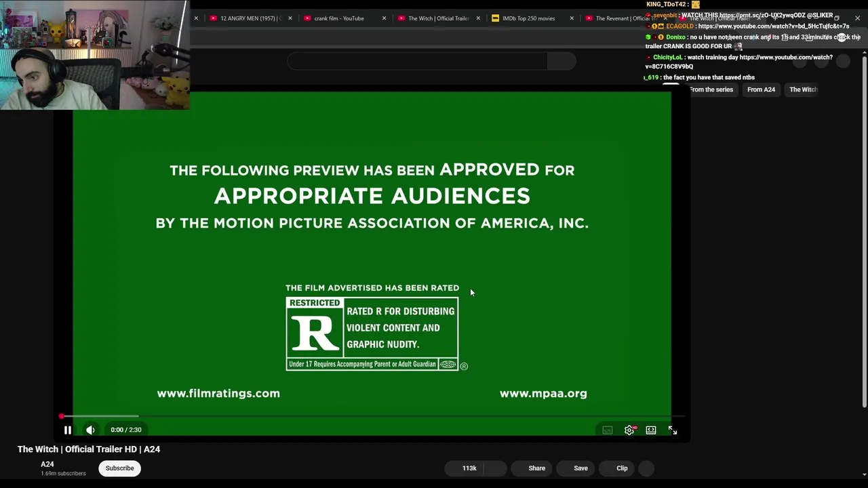Enter fullscreen with the expand icon
Screen dimensions: 868x488
(673, 430)
